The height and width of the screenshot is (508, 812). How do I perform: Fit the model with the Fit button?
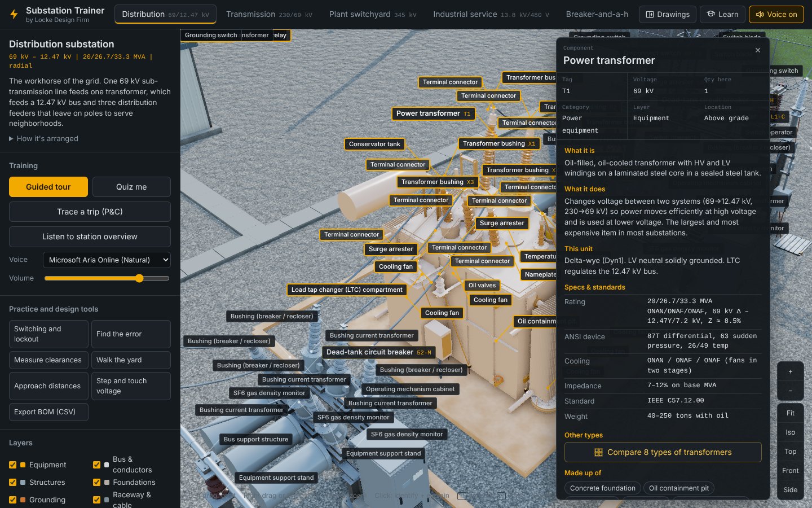(790, 413)
